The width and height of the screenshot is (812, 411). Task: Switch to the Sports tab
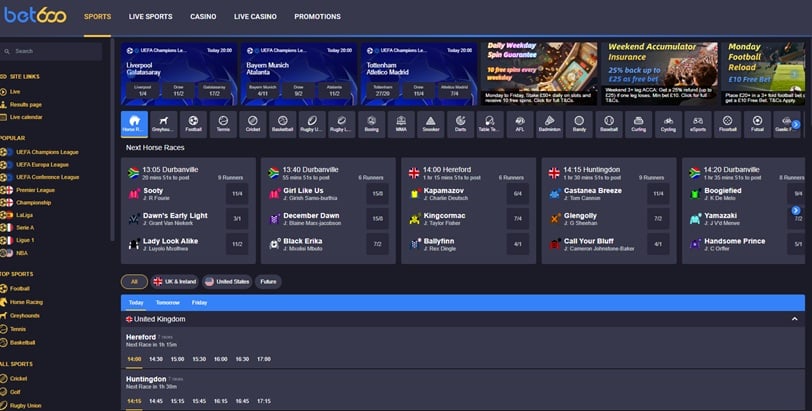(x=97, y=17)
